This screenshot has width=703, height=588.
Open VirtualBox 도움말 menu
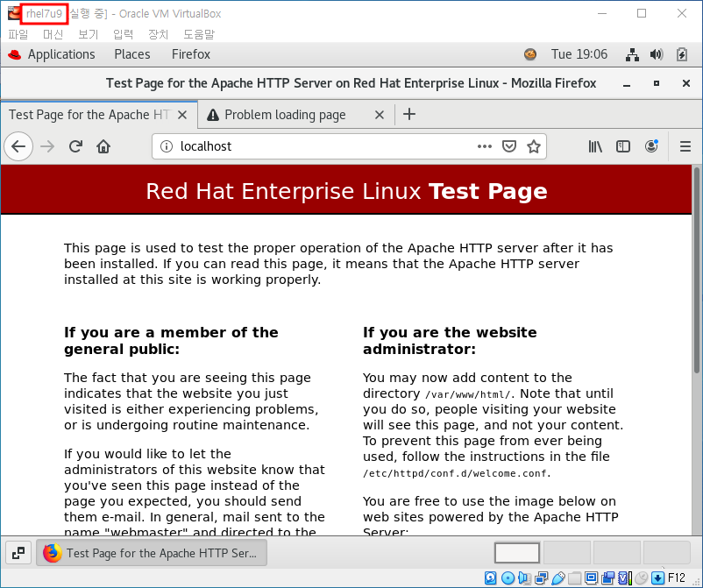click(199, 34)
